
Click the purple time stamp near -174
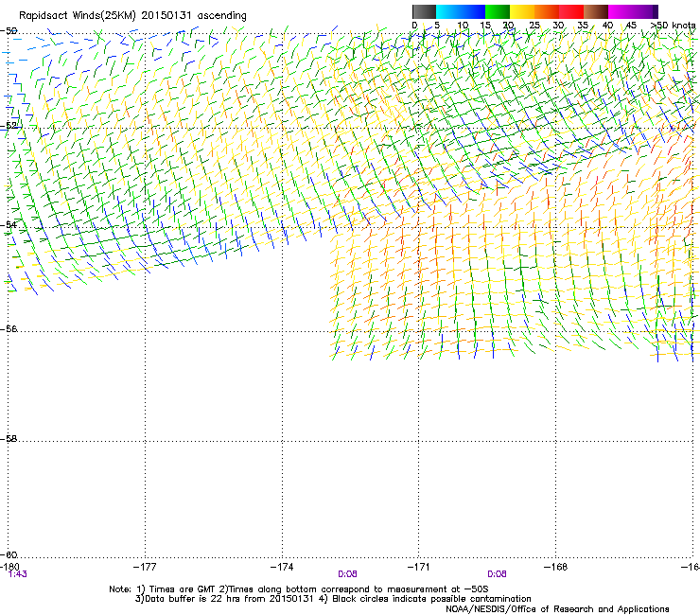coord(347,574)
